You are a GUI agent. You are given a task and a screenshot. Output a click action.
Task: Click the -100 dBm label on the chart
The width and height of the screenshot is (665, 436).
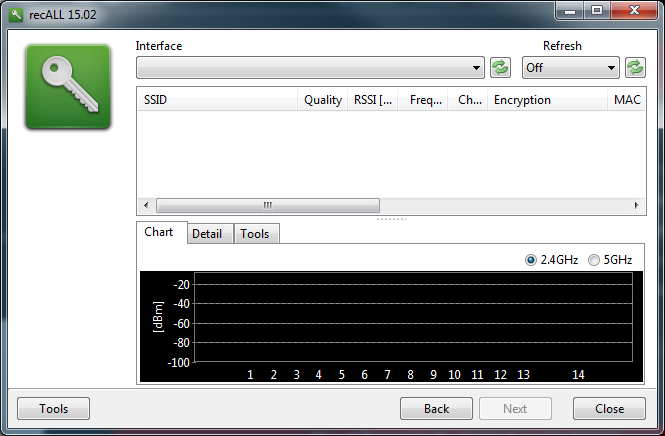pos(178,363)
